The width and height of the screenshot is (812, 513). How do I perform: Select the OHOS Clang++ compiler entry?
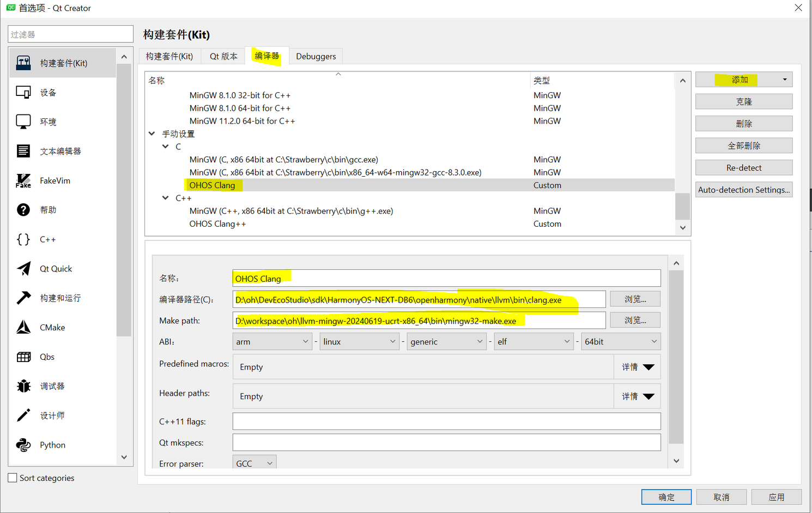click(x=217, y=224)
